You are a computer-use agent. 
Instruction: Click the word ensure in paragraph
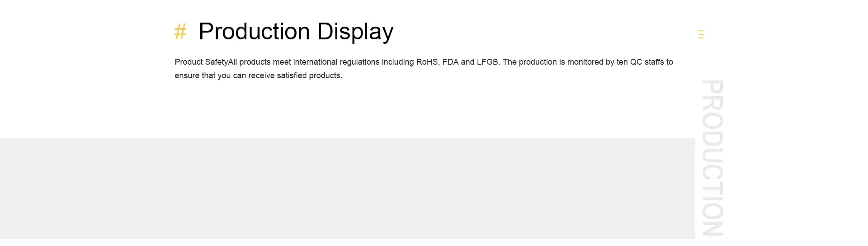click(x=187, y=76)
